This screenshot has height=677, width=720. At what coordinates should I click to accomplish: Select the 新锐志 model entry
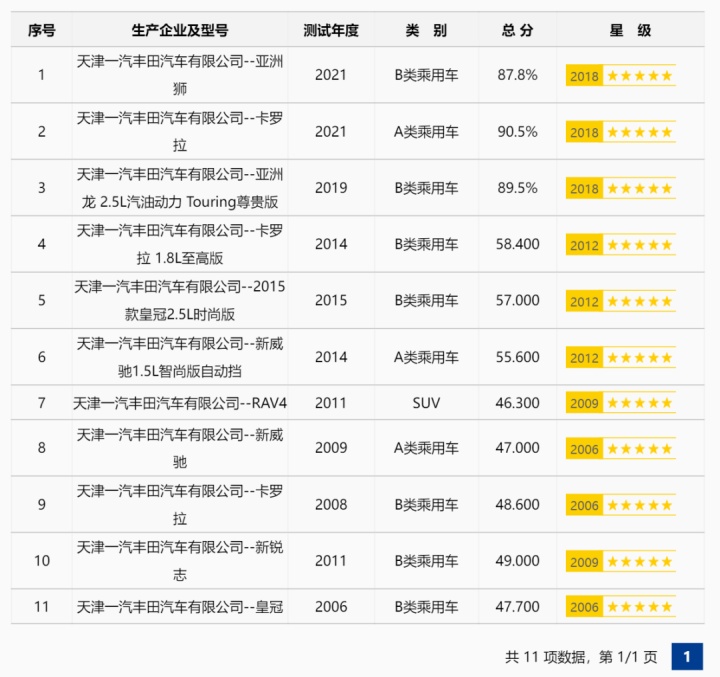tap(180, 560)
